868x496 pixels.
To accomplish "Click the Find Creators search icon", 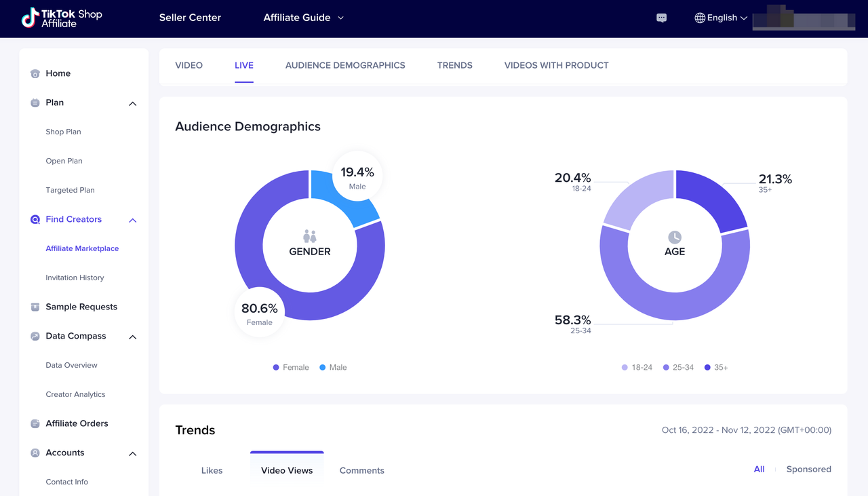I will (35, 220).
